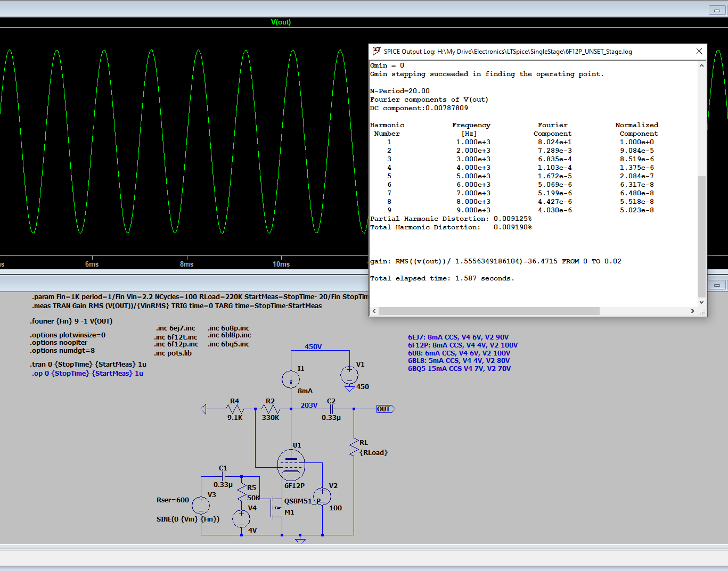728x571 pixels.
Task: Click the Rser=600 text
Action: [173, 500]
